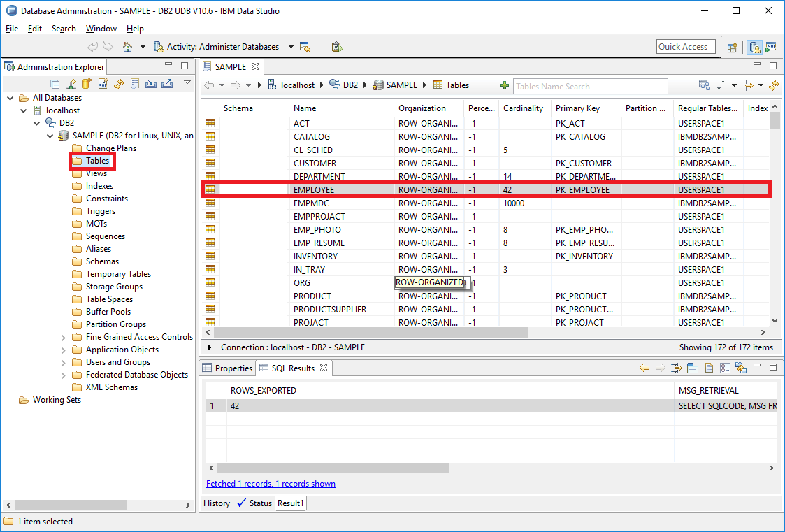Viewport: 785px width, 532px height.
Task: Refresh the Tables list view
Action: (774, 85)
